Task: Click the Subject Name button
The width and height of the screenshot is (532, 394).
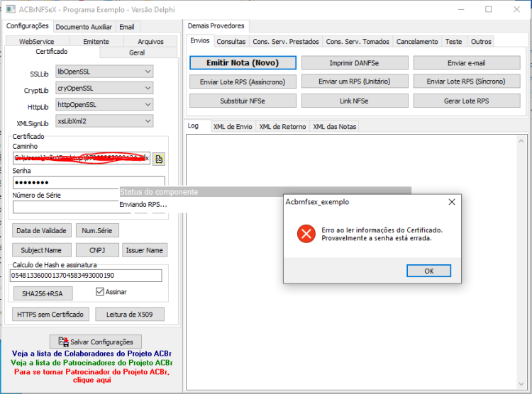Action: tap(42, 250)
